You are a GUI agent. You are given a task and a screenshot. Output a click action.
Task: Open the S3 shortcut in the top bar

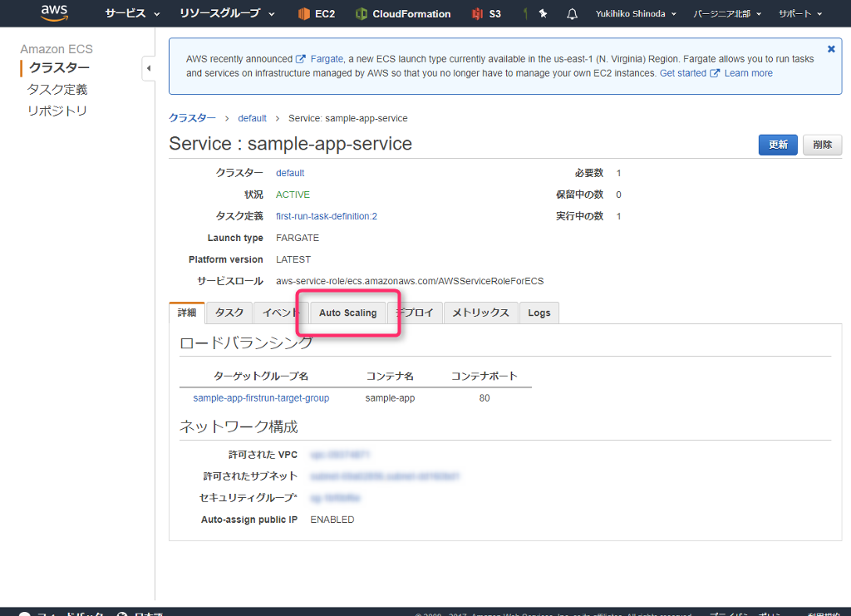[x=486, y=13]
